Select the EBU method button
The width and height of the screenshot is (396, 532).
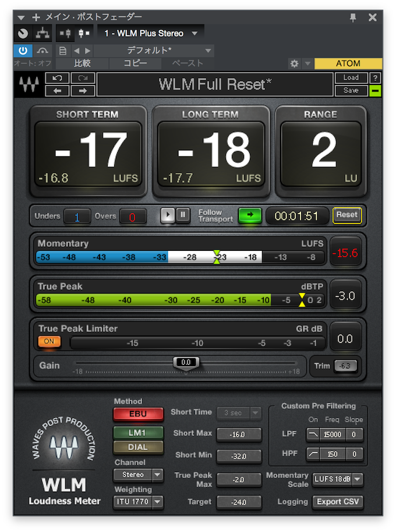click(138, 414)
